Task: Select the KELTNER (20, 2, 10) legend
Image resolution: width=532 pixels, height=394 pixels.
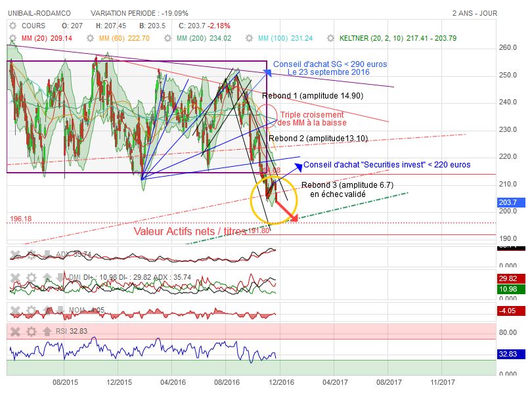Action: [x=398, y=38]
